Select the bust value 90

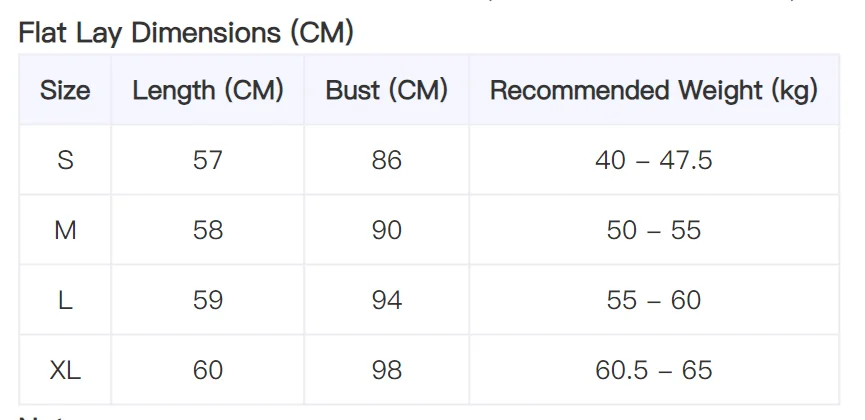386,230
